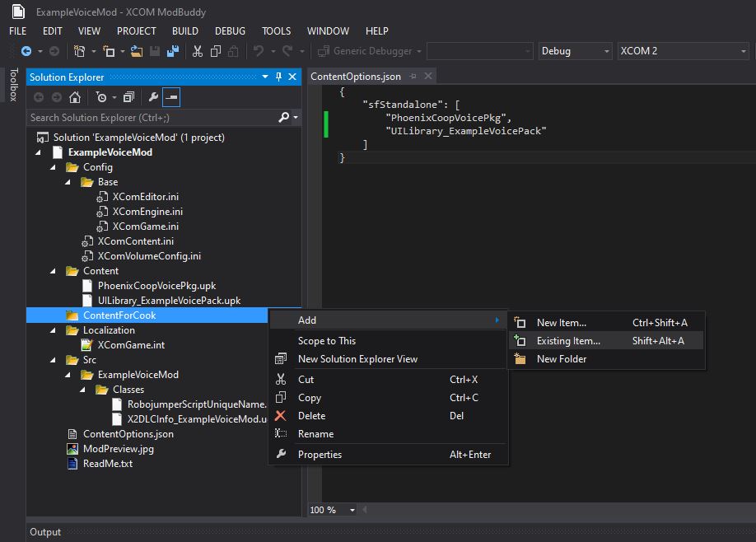This screenshot has width=756, height=542.
Task: Toggle the pin on ContentOptions.json tab
Action: pos(413,77)
